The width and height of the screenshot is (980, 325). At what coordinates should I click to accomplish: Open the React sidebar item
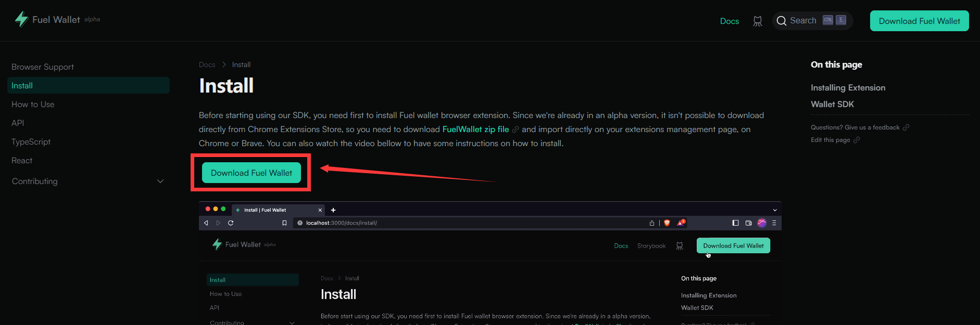click(22, 161)
